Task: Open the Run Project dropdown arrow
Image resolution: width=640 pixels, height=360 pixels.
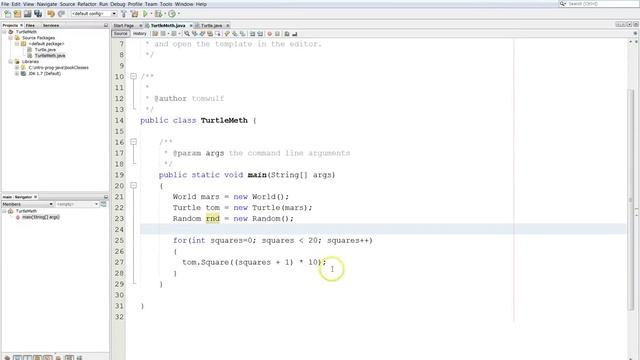Action: point(151,14)
